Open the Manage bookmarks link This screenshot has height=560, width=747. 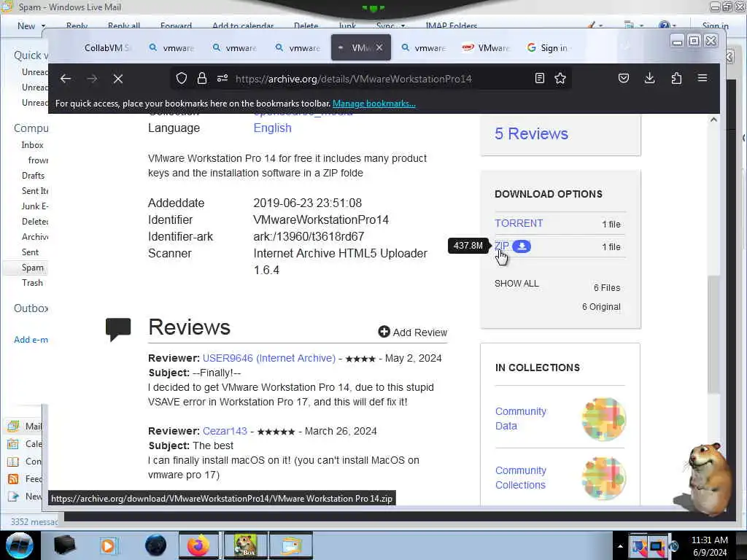click(x=374, y=104)
